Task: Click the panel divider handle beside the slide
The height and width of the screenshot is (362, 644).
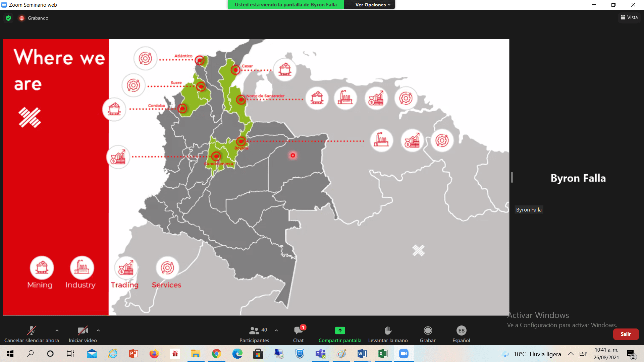Action: click(x=512, y=177)
